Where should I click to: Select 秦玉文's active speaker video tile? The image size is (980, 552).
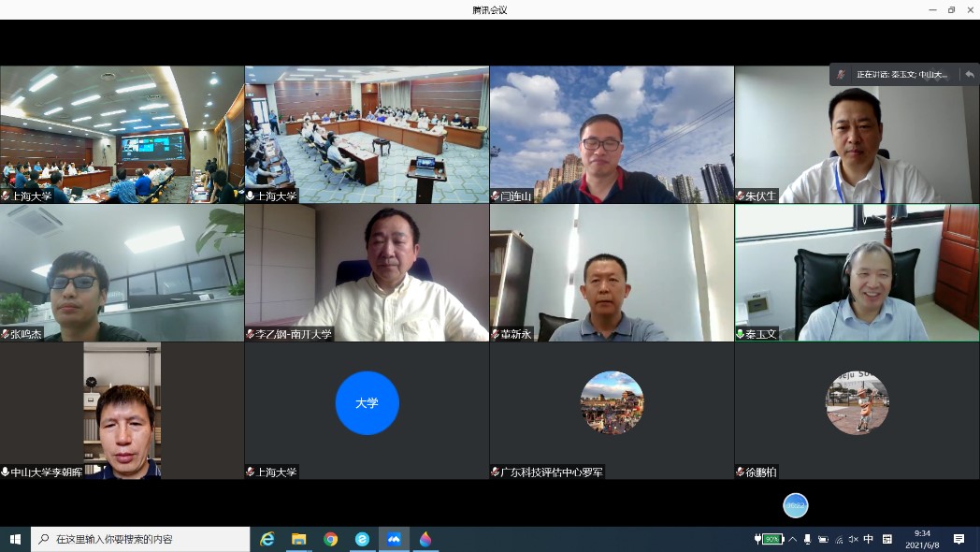[x=857, y=272]
